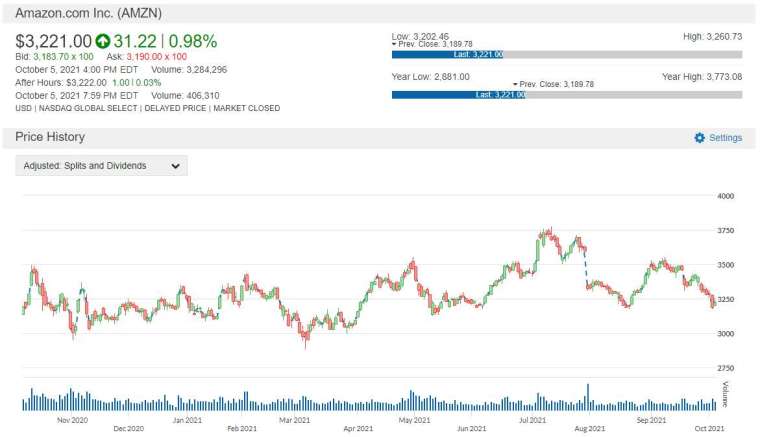
Task: Click the Nov 2020 axis label
Action: pos(72,420)
